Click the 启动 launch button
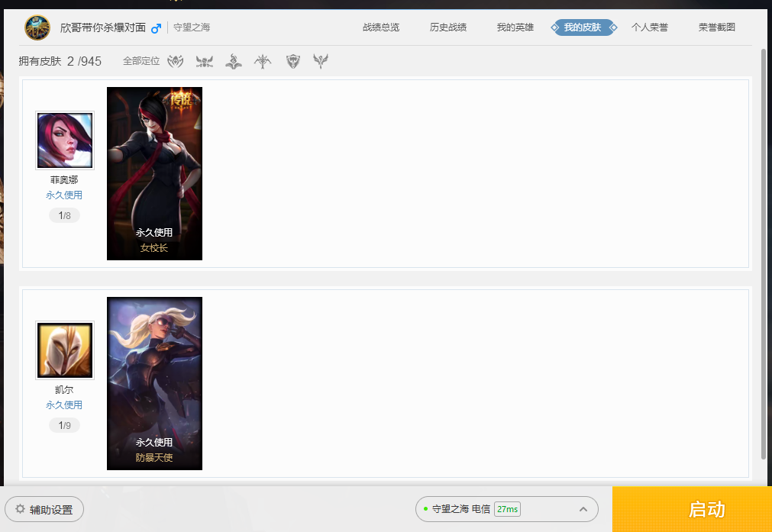The image size is (772, 532). [x=693, y=509]
